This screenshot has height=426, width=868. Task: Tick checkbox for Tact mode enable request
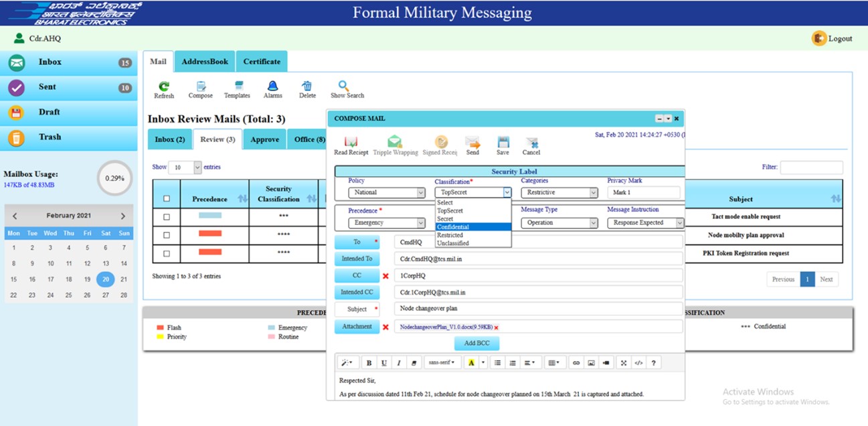[167, 217]
